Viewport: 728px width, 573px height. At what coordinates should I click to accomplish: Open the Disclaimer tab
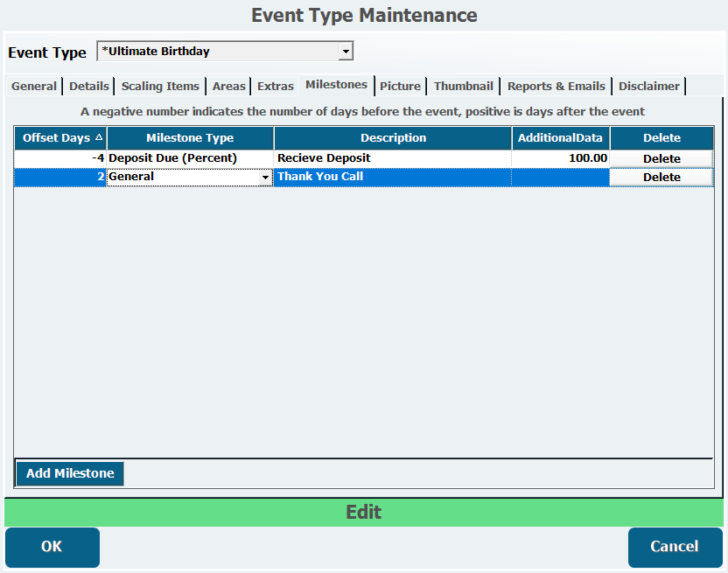649,87
